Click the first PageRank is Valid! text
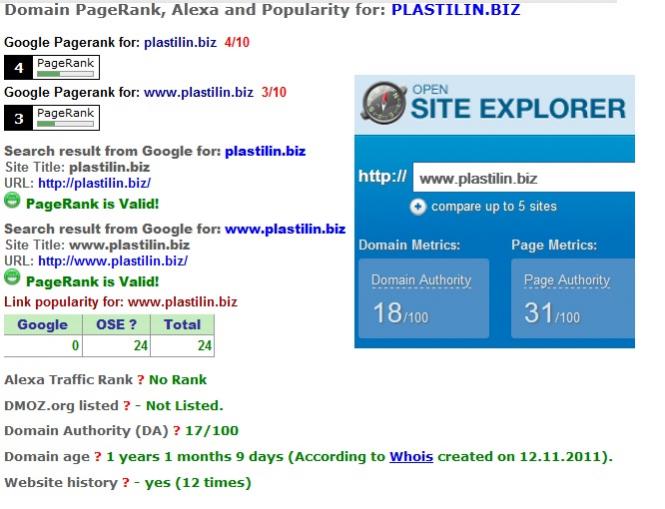Image resolution: width=665 pixels, height=509 pixels. (x=92, y=204)
